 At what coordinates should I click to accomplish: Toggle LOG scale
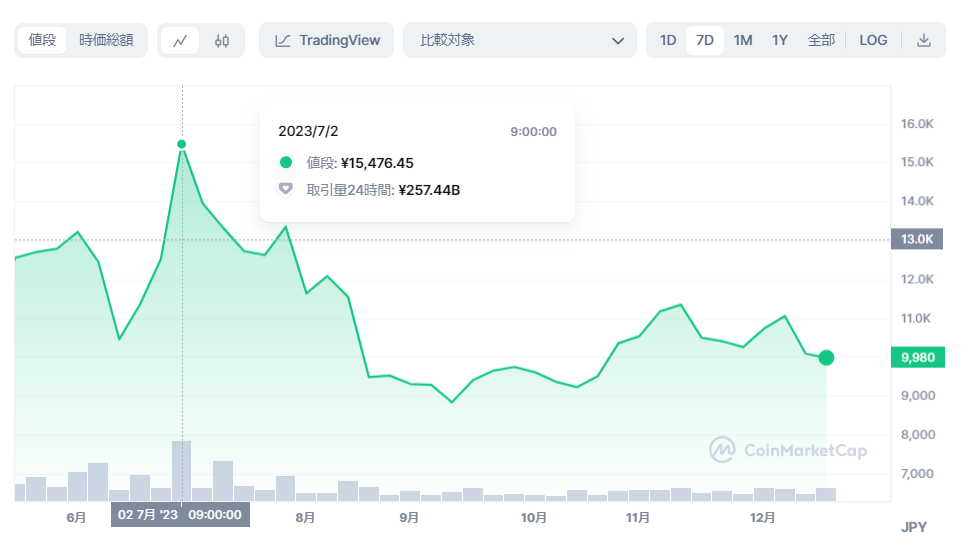coord(873,40)
